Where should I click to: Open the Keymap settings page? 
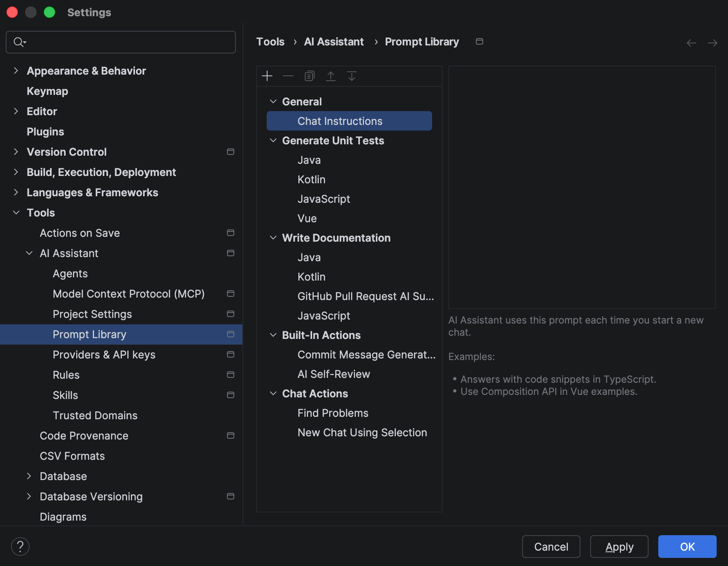(x=47, y=91)
